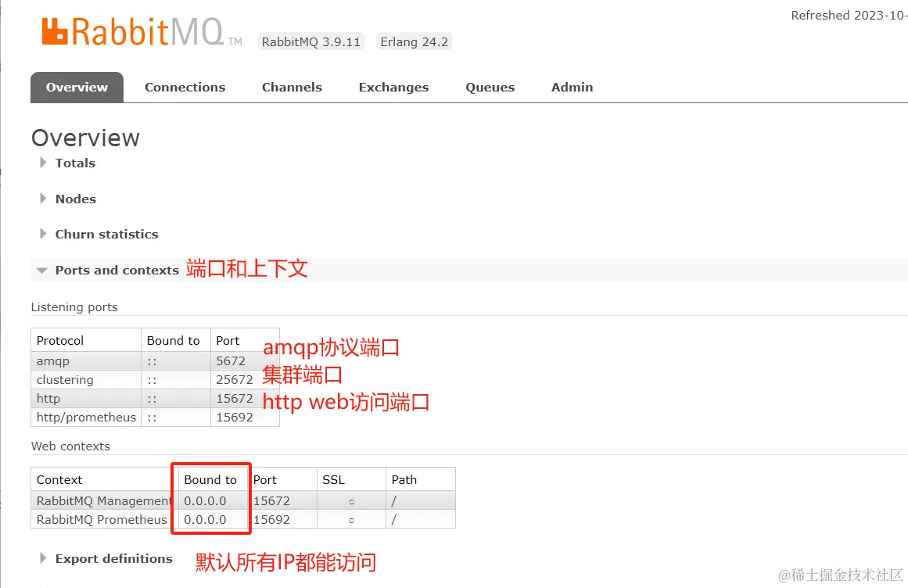Image resolution: width=908 pixels, height=588 pixels.
Task: Click listening port 15692 in http/prometheus row
Action: 235,418
